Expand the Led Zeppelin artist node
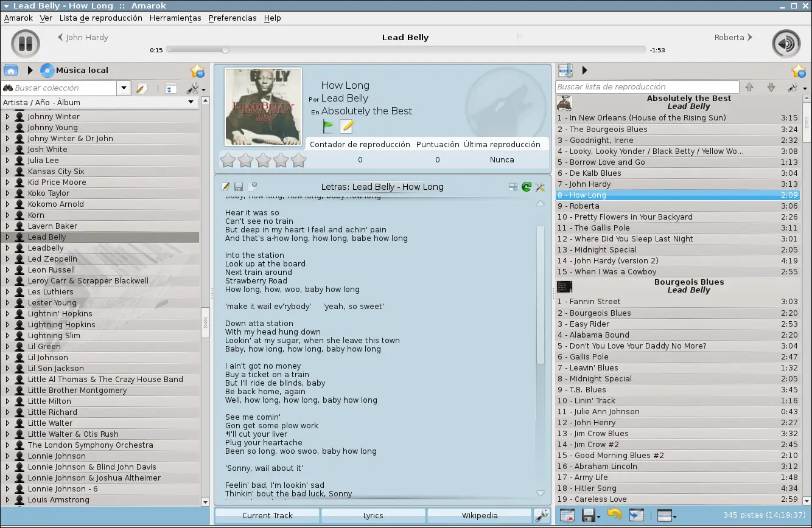The height and width of the screenshot is (528, 812). 7,259
